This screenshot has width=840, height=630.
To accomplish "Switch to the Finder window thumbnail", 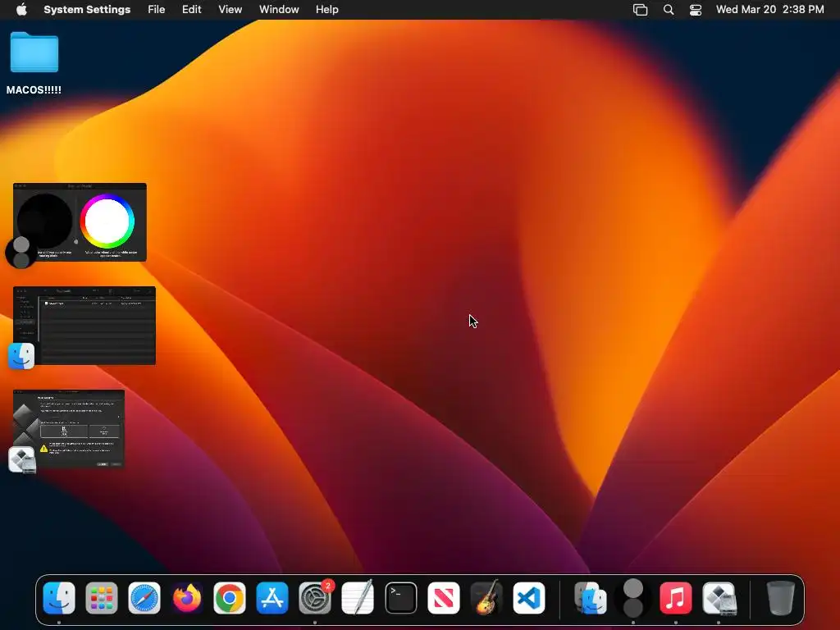I will click(x=84, y=326).
